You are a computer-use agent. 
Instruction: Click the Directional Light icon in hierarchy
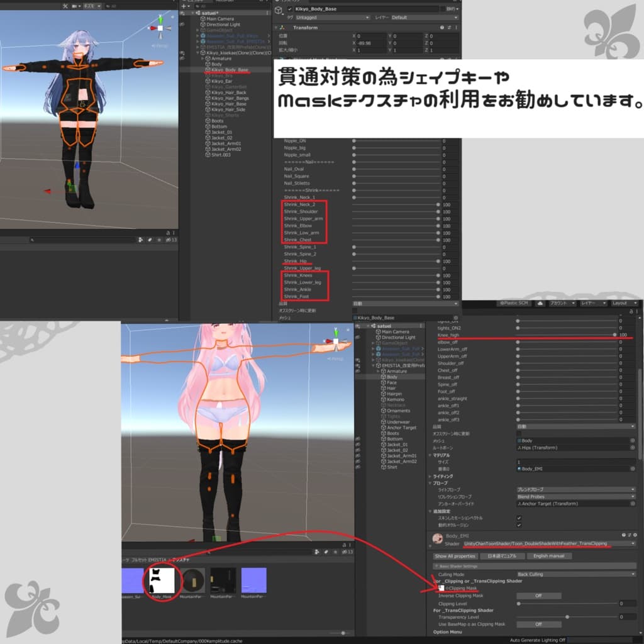[203, 24]
